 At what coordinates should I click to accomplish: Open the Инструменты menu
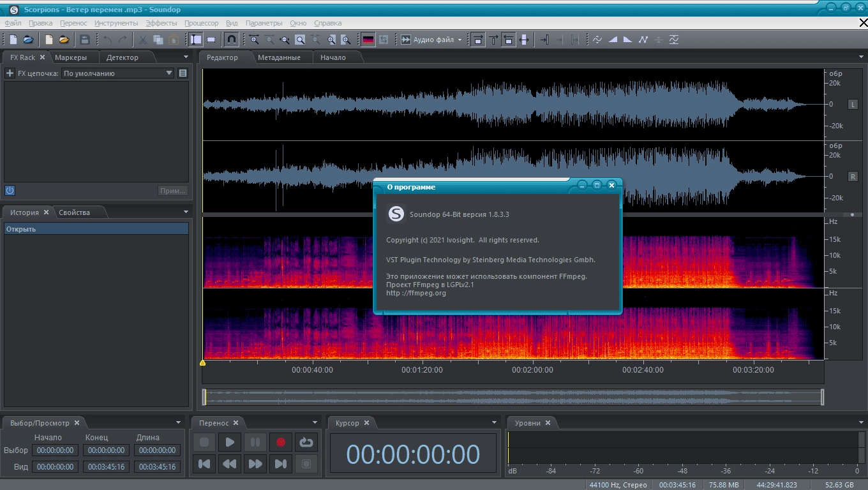pyautogui.click(x=116, y=23)
